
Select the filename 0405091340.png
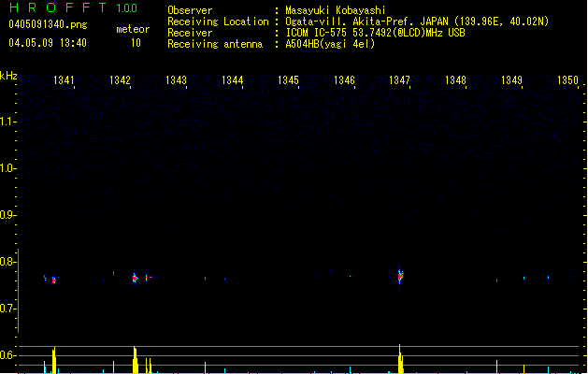[48, 24]
